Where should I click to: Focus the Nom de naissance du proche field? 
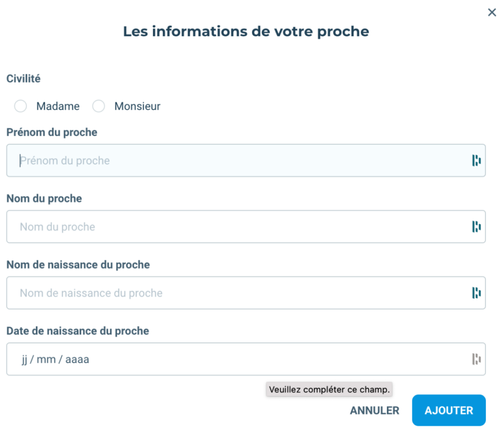(x=241, y=293)
